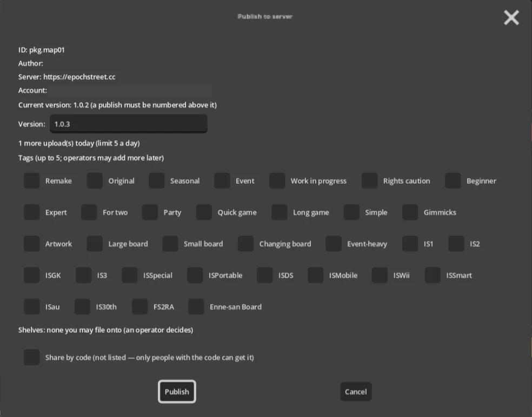Viewport: 532px width, 417px height.
Task: Enable the ISPortable tag checkbox
Action: pyautogui.click(x=195, y=275)
